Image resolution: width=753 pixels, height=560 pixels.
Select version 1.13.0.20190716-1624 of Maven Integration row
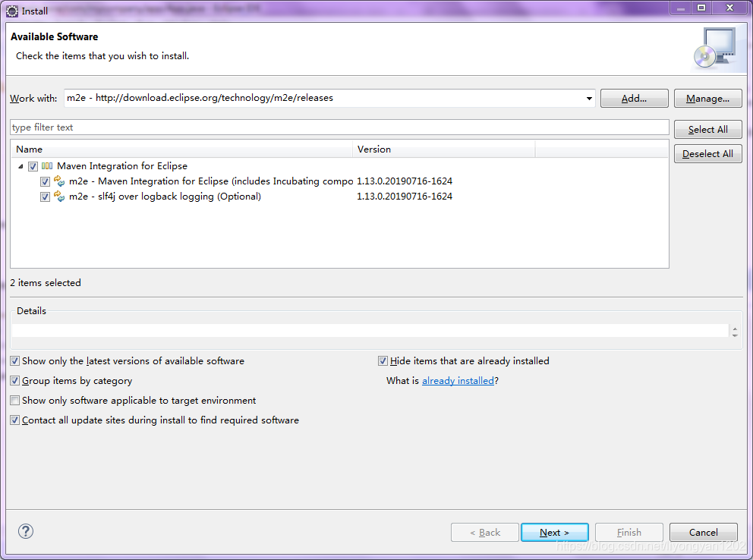[405, 181]
